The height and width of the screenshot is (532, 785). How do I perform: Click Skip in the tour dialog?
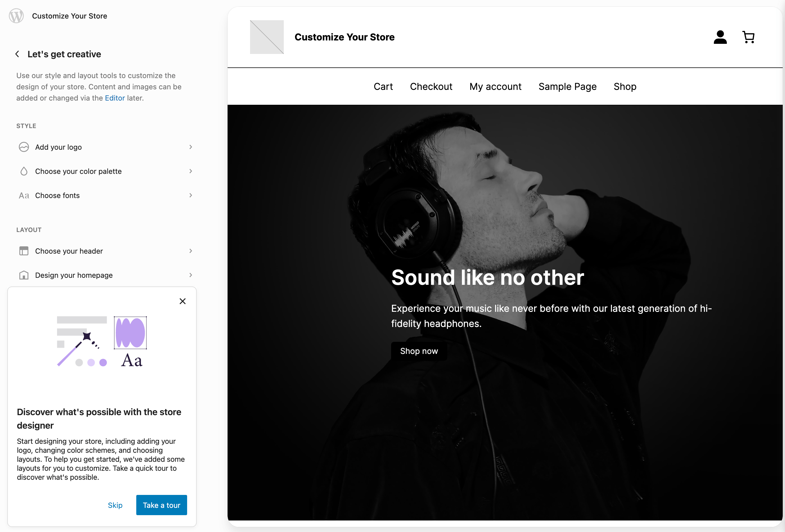click(115, 505)
